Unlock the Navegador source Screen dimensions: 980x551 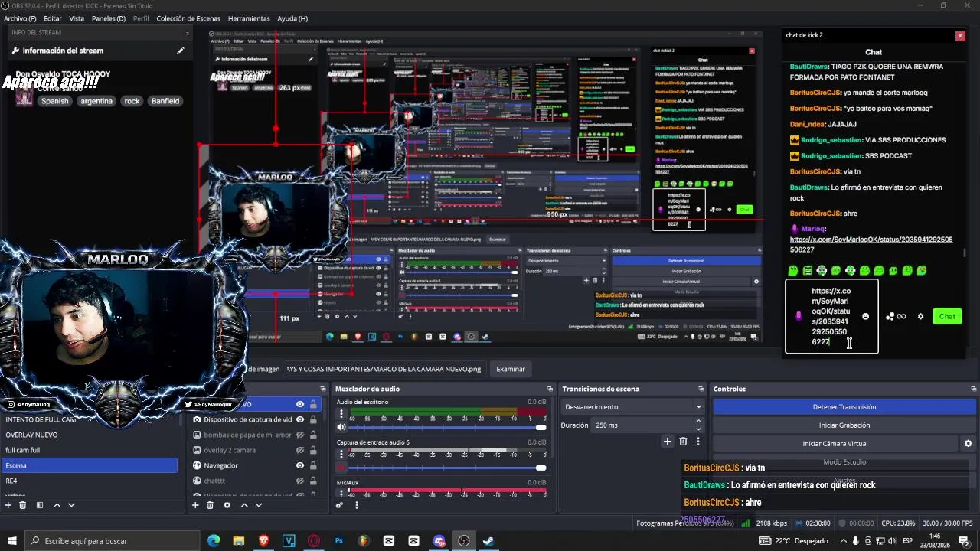pyautogui.click(x=313, y=465)
